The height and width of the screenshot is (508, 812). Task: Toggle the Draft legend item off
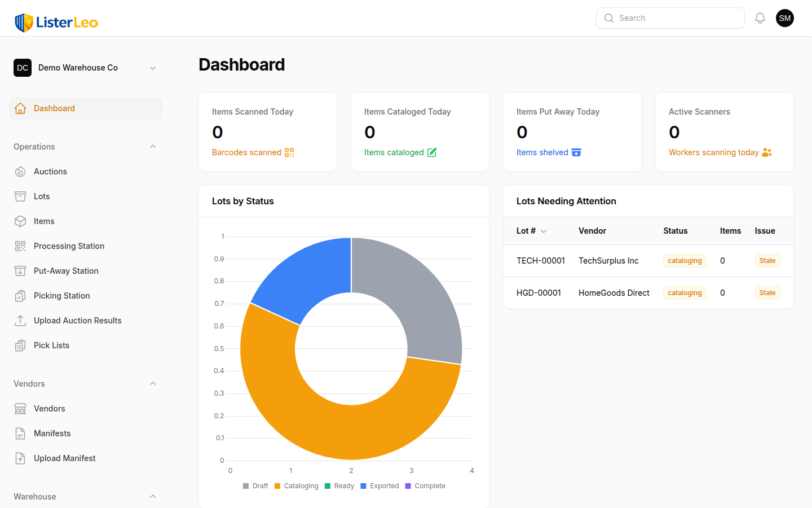tap(255, 485)
